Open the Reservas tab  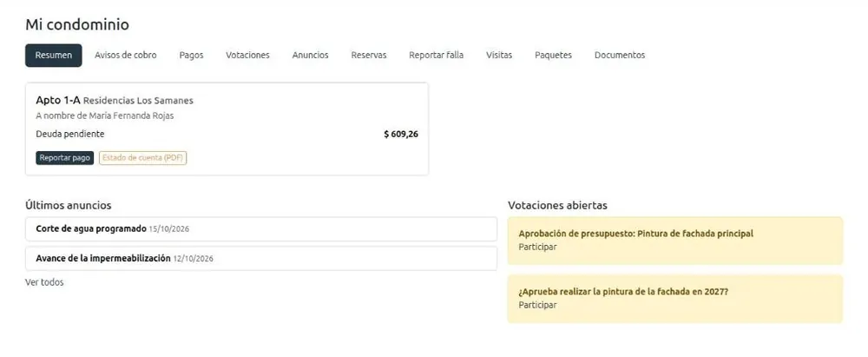[369, 56]
